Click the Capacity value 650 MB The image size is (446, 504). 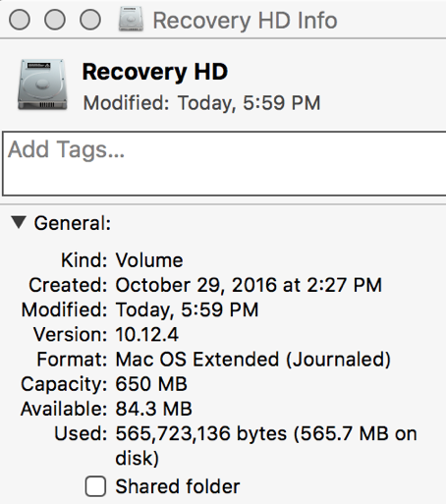pos(151,384)
